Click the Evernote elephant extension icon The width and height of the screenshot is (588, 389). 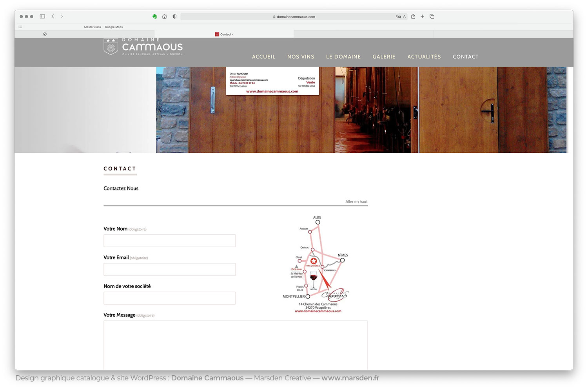(x=155, y=16)
